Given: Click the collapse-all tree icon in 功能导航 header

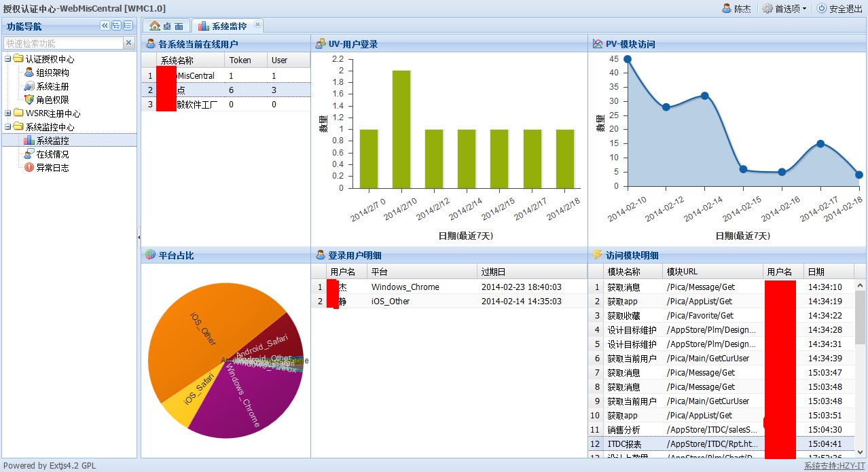Looking at the screenshot, I should point(128,26).
